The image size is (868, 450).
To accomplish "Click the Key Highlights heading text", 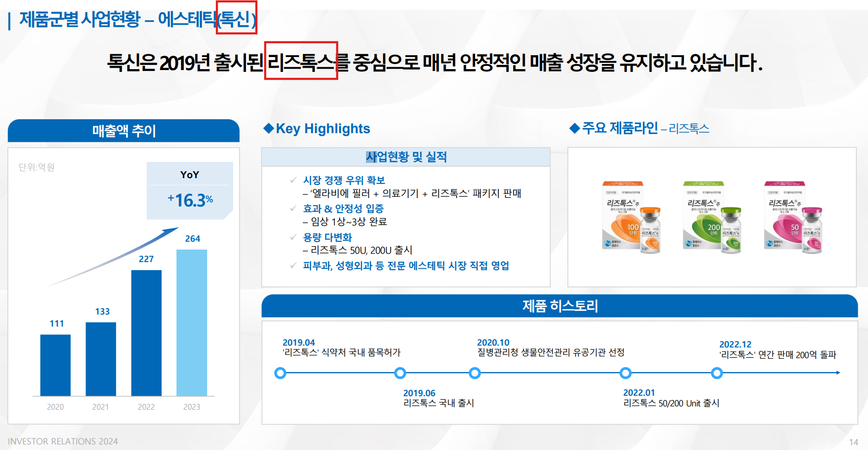I will (x=323, y=129).
